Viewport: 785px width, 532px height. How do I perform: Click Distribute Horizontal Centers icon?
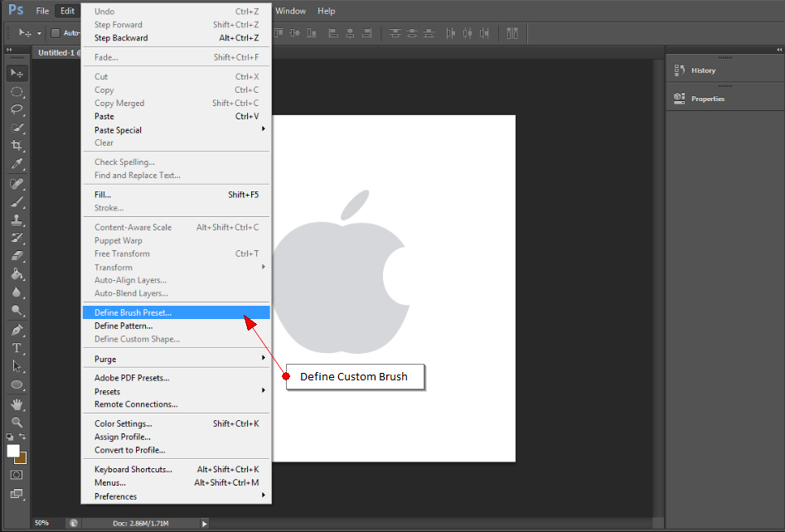[467, 33]
